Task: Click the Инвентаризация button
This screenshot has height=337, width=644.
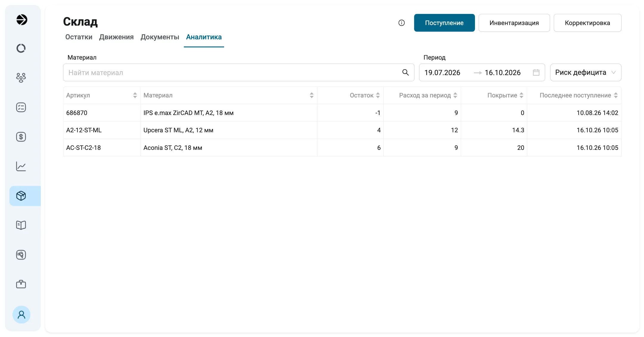Action: click(x=514, y=23)
